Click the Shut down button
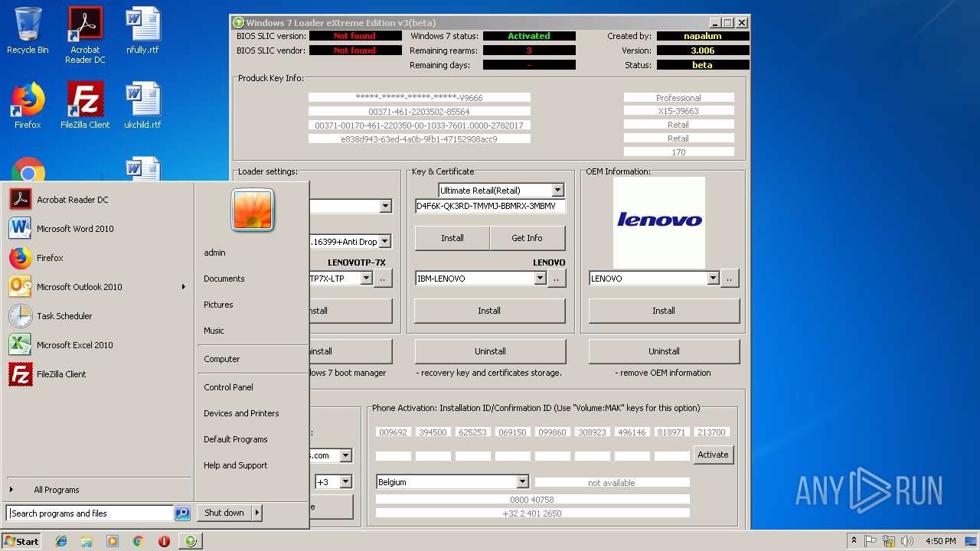The image size is (980, 551). point(224,513)
